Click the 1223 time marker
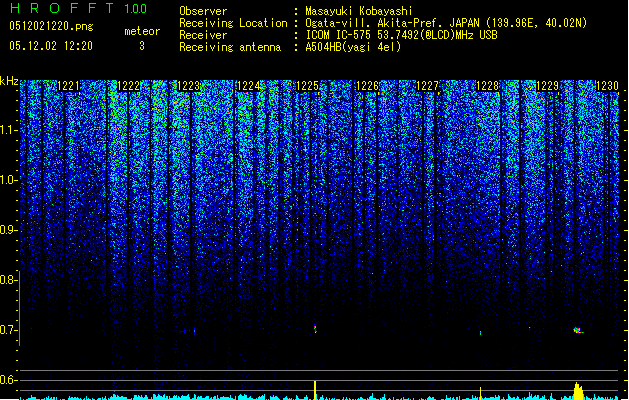The height and width of the screenshot is (400, 629). tap(189, 86)
